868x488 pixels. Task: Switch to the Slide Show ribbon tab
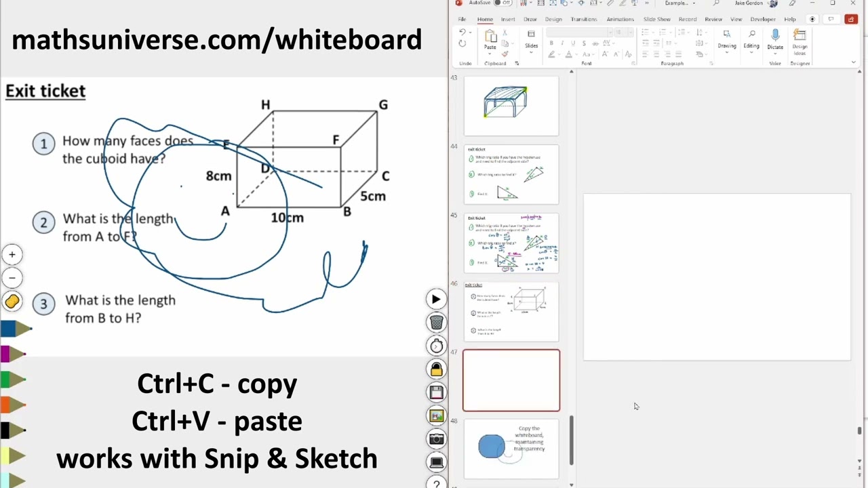point(657,19)
